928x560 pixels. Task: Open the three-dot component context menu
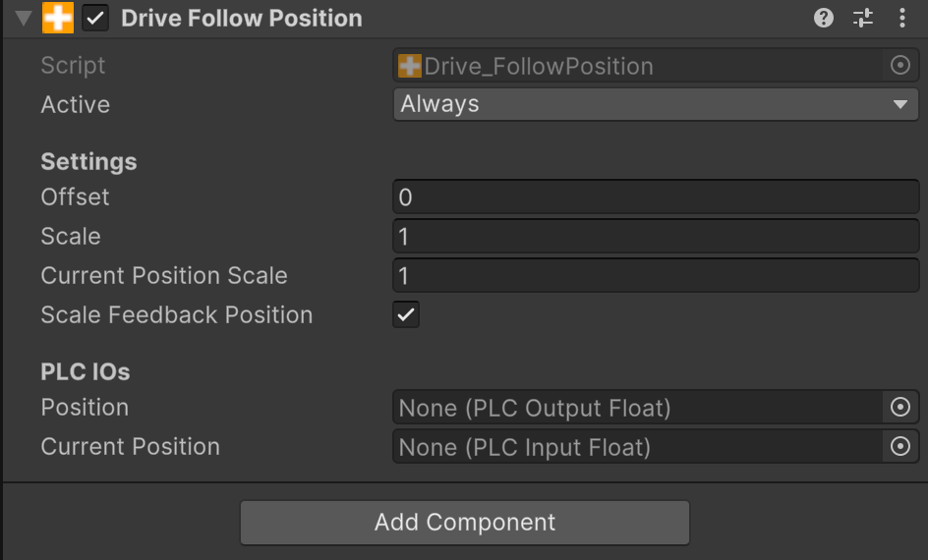(902, 18)
